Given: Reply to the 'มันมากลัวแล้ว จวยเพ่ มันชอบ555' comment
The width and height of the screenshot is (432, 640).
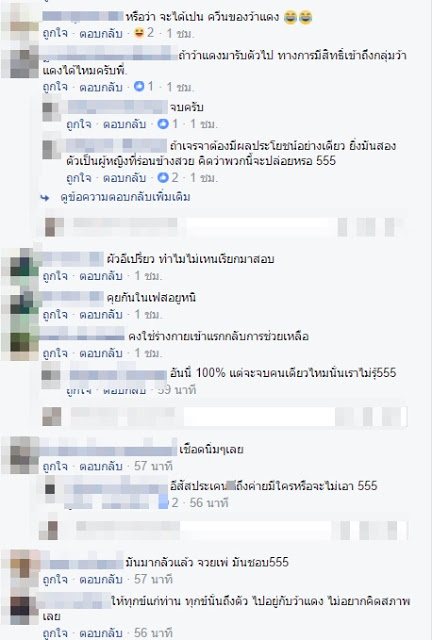Looking at the screenshot, I should pyautogui.click(x=101, y=579).
